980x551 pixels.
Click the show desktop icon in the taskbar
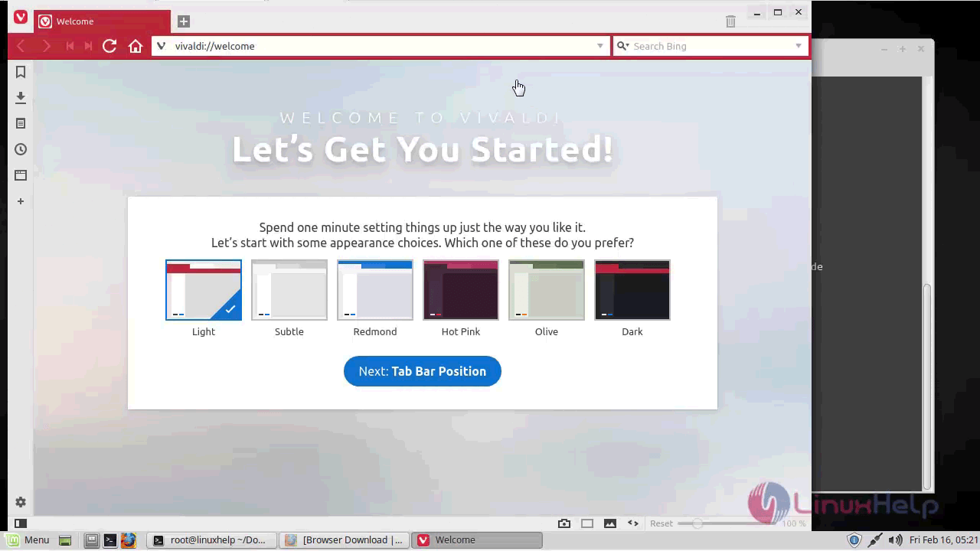pyautogui.click(x=65, y=540)
